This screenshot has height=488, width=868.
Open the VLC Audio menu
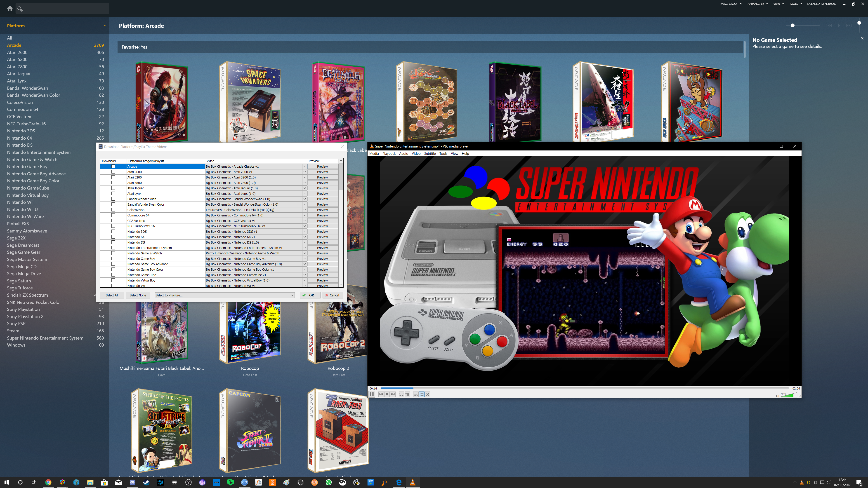click(404, 154)
